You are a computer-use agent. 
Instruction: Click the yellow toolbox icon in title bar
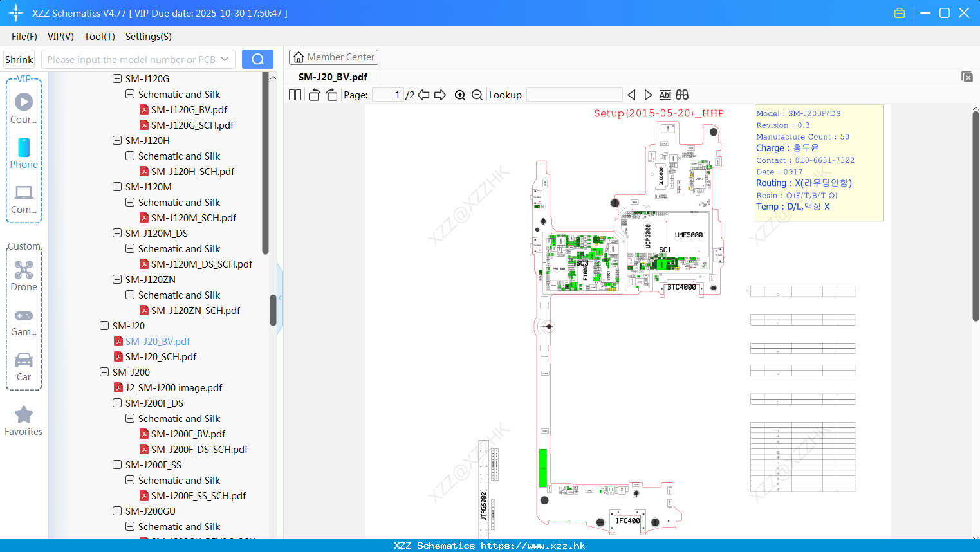900,13
